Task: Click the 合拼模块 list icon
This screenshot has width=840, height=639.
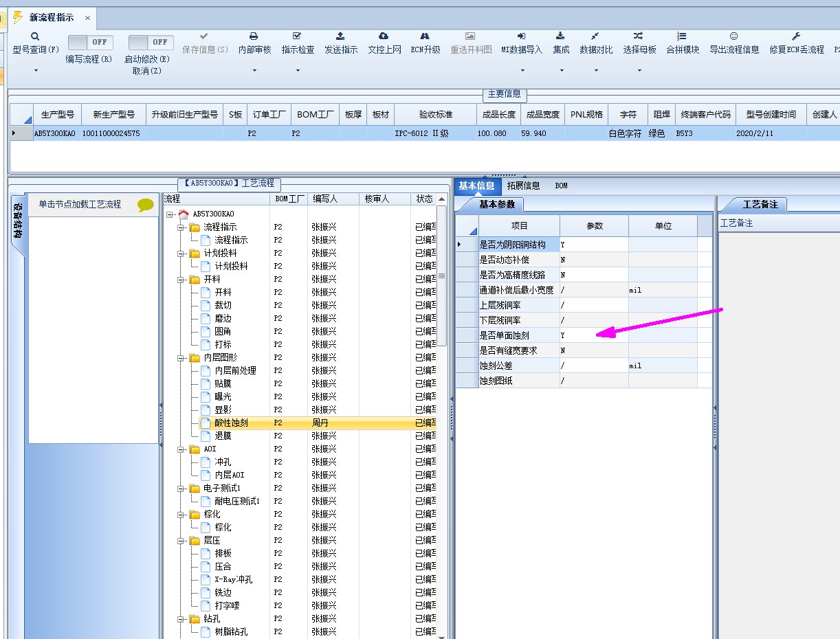Action: click(x=682, y=36)
